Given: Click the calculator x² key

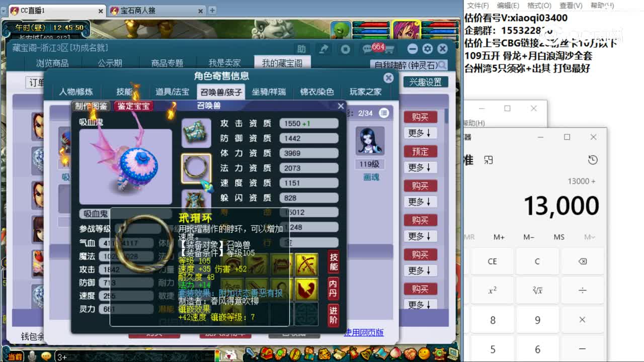Looking at the screenshot, I should coord(493,291).
